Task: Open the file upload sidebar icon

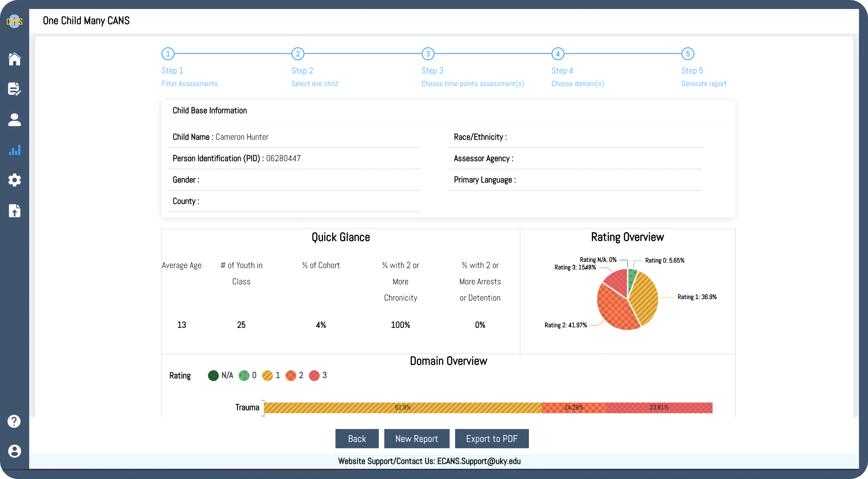Action: point(14,211)
